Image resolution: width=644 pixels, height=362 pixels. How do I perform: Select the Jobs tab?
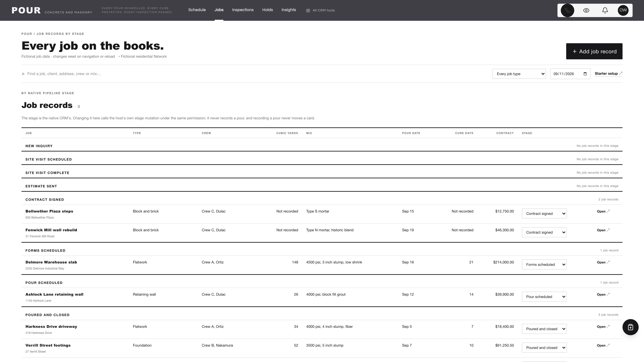[219, 10]
